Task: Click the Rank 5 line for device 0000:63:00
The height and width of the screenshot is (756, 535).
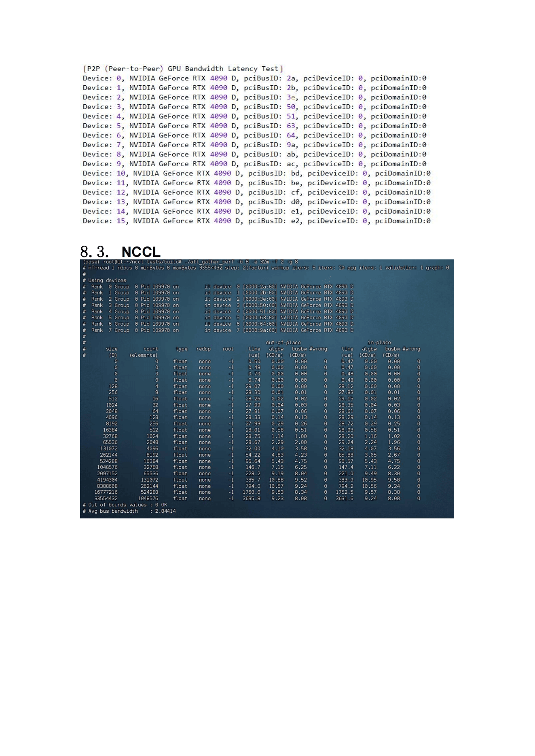Action: tap(218, 318)
